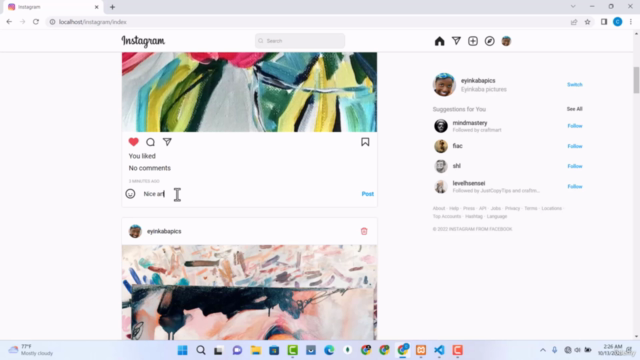
Task: Open mindmastery profile name
Action: click(x=470, y=123)
